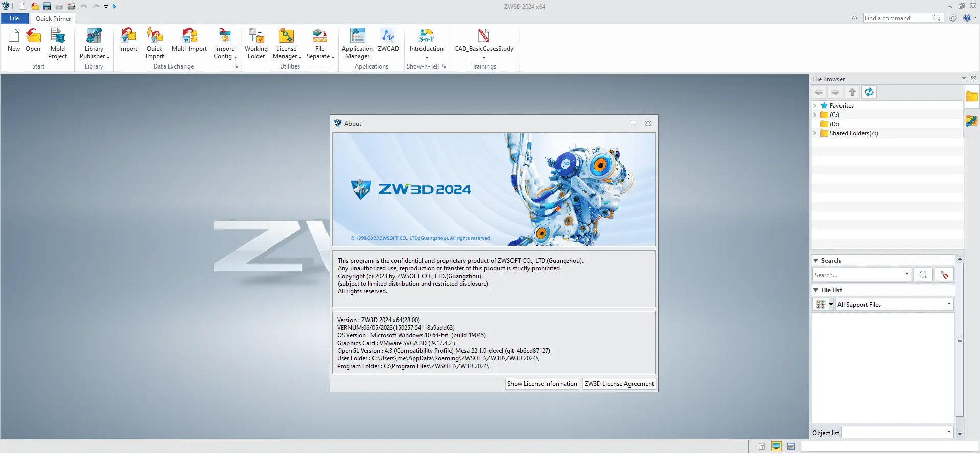Image resolution: width=980 pixels, height=454 pixels.
Task: Switch to the Quick Primer tab
Action: click(x=54, y=19)
